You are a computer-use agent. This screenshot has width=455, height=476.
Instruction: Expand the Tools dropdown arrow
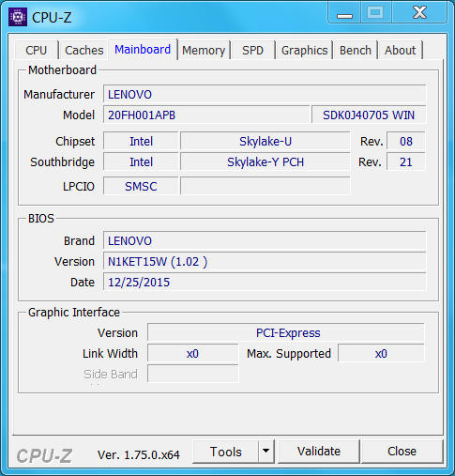pos(266,452)
